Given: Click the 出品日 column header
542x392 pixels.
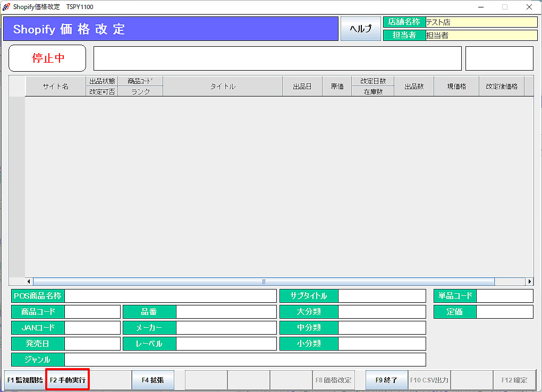Looking at the screenshot, I should [x=302, y=86].
